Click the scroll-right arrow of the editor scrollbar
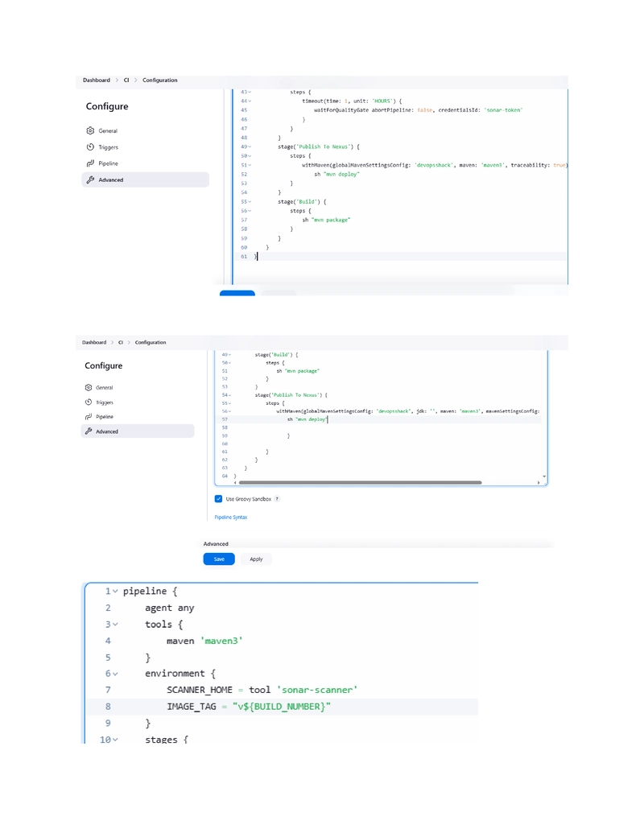The height and width of the screenshot is (833, 644). [539, 483]
